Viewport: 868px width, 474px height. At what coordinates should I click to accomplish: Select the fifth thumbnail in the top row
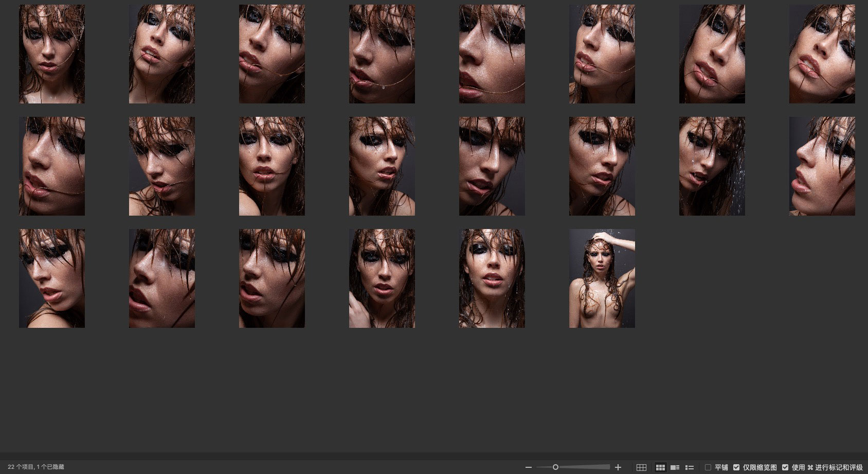click(492, 54)
